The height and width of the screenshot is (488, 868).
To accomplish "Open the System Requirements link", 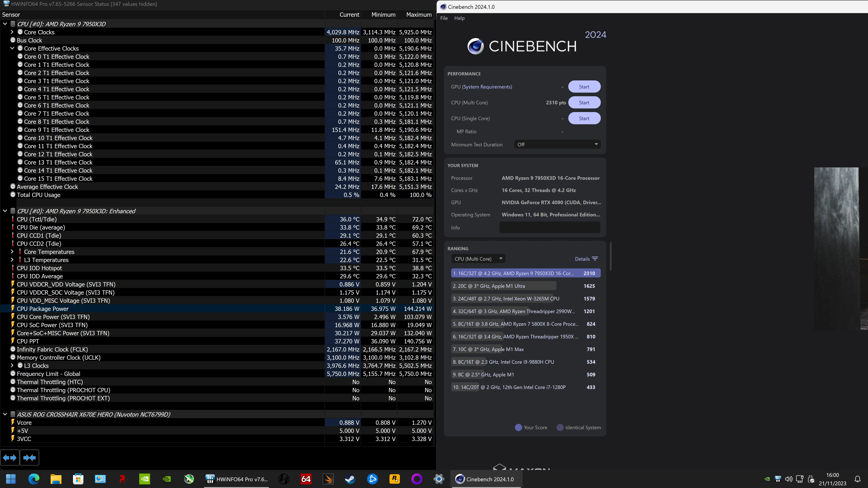I will (487, 87).
